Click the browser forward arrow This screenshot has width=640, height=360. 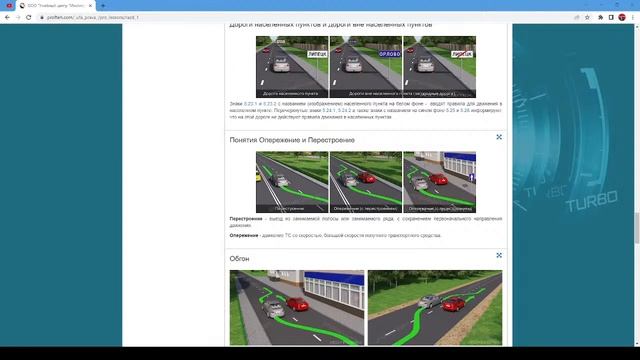point(18,18)
